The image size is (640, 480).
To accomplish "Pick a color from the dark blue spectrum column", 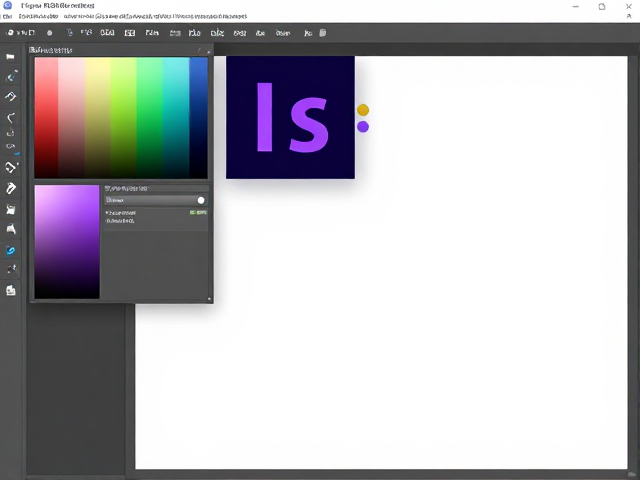I will click(198, 118).
